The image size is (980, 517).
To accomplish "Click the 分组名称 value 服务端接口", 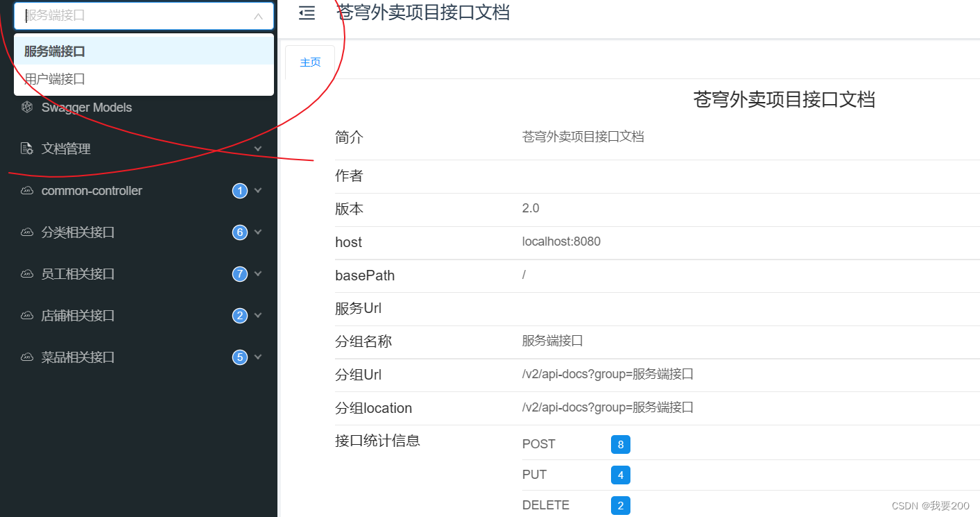I will pyautogui.click(x=553, y=341).
